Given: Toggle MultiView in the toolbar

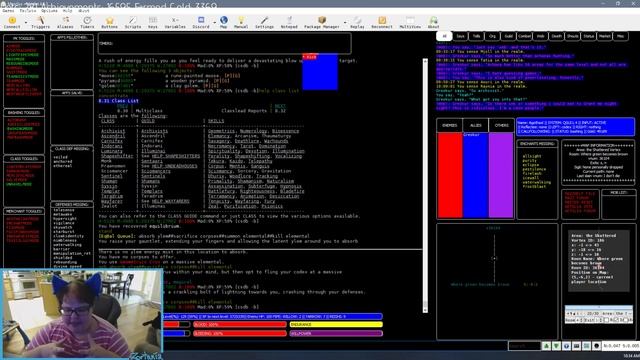Looking at the screenshot, I should tap(410, 22).
